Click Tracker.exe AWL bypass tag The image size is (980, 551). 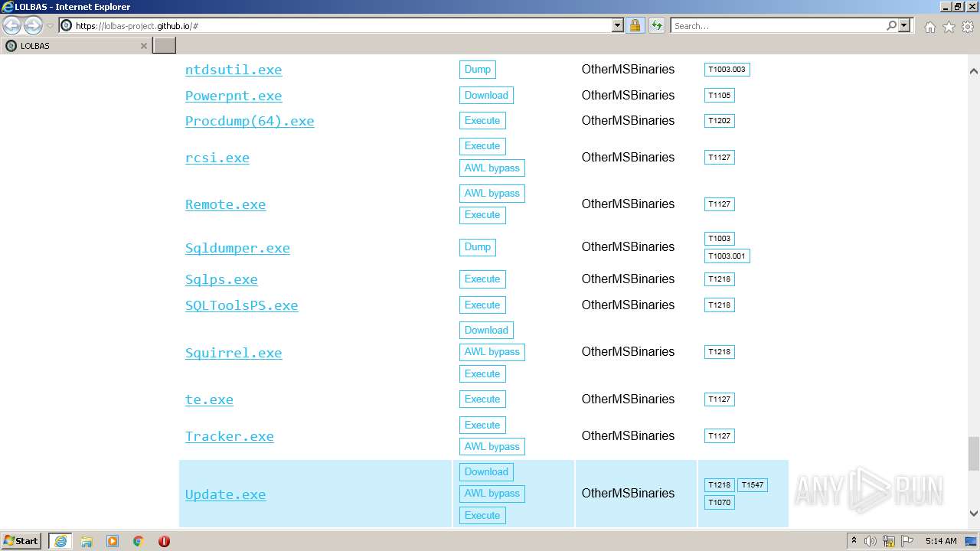pyautogui.click(x=492, y=447)
